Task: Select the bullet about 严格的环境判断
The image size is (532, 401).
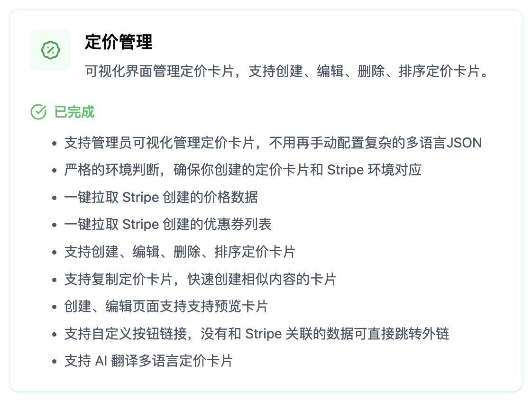Action: tap(243, 170)
